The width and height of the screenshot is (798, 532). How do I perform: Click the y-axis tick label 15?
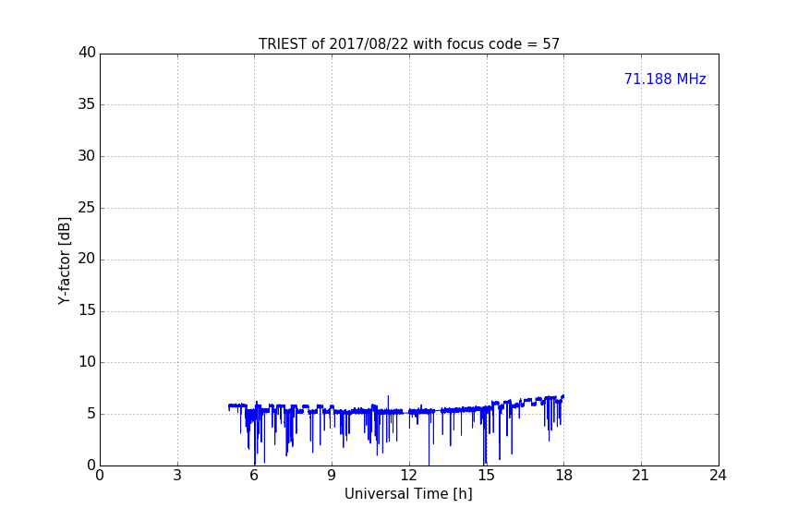click(x=87, y=310)
